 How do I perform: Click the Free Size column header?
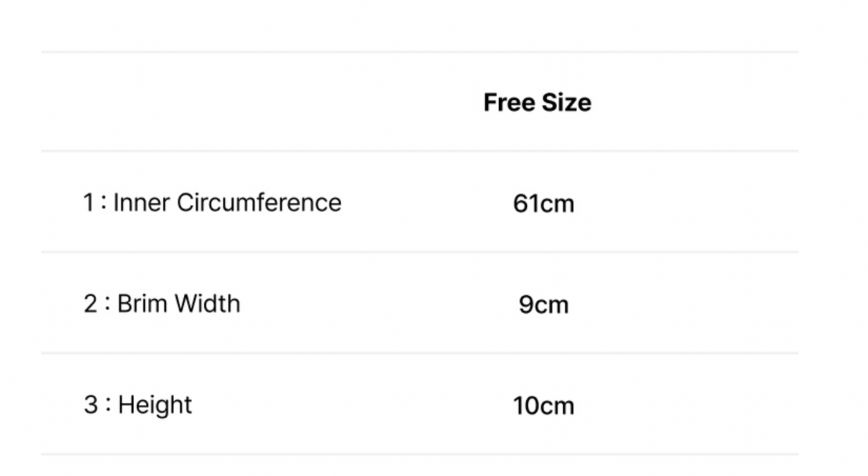(537, 103)
